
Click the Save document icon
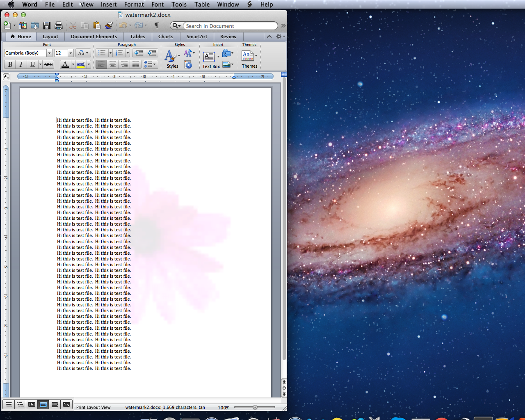tap(47, 25)
